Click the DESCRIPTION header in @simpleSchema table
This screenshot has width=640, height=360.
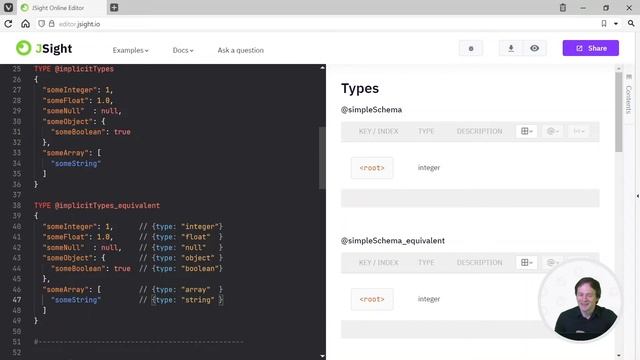point(479,131)
